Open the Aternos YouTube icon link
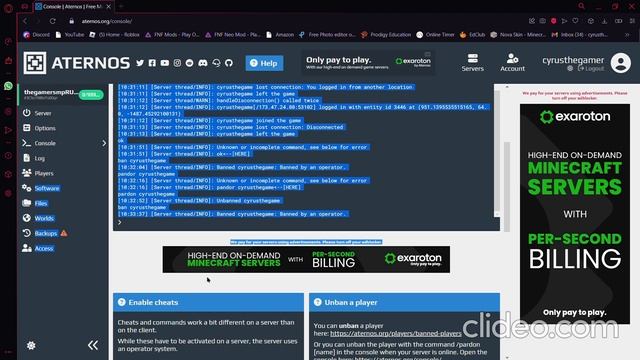Viewport: 640px width, 360px height. (164, 63)
